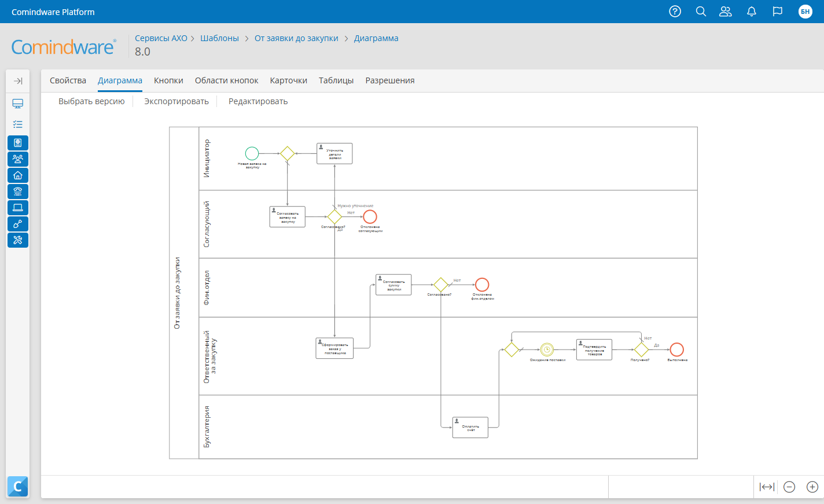Image resolution: width=824 pixels, height=504 pixels.
Task: Fit diagram to width button
Action: 767,487
